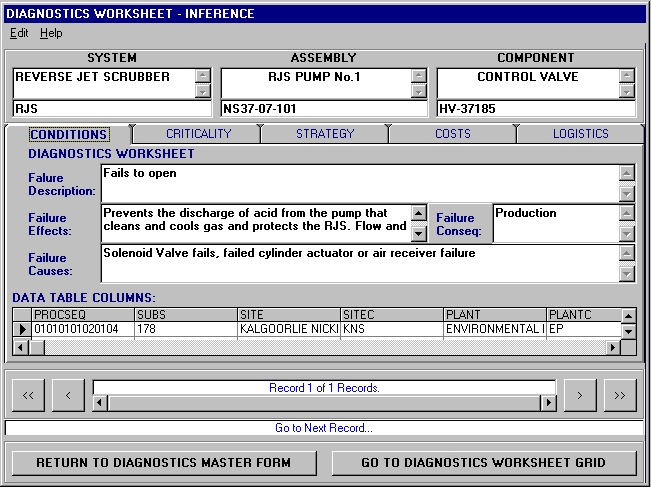Select the data table row marker arrow

[x=22, y=329]
